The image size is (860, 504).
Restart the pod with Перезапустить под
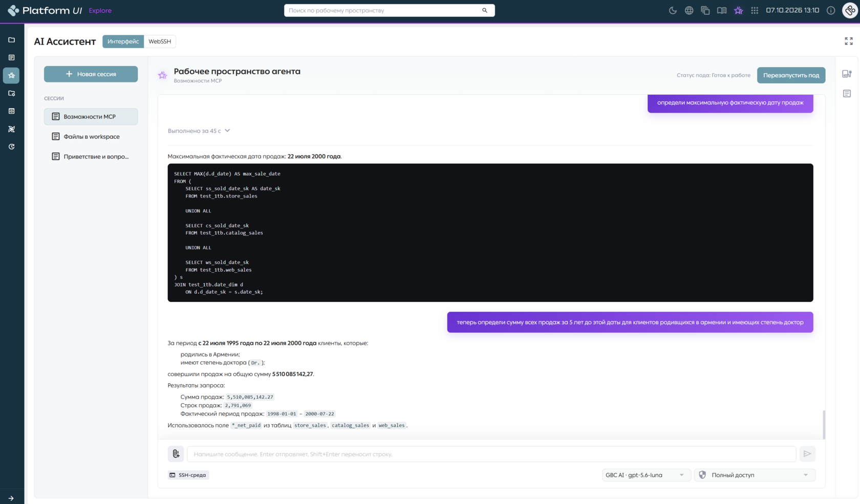tap(791, 75)
